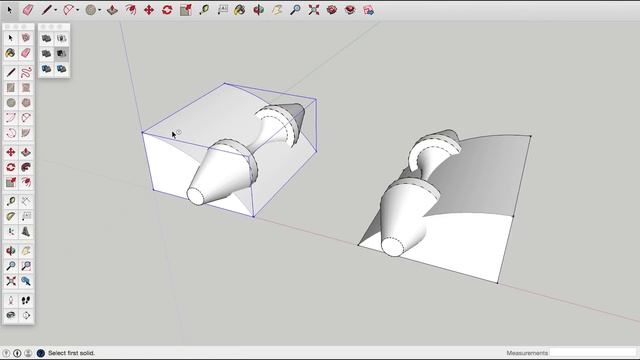Select the Text label tool in top toolbar

tap(222, 10)
